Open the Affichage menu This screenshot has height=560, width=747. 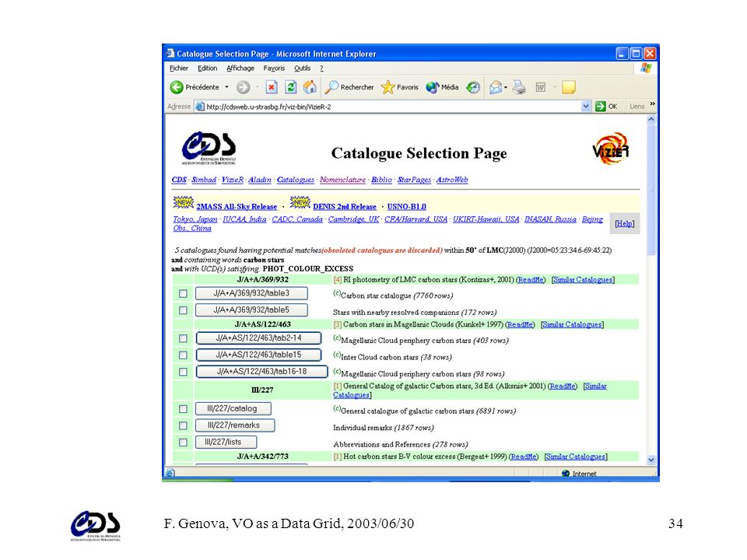tap(240, 68)
